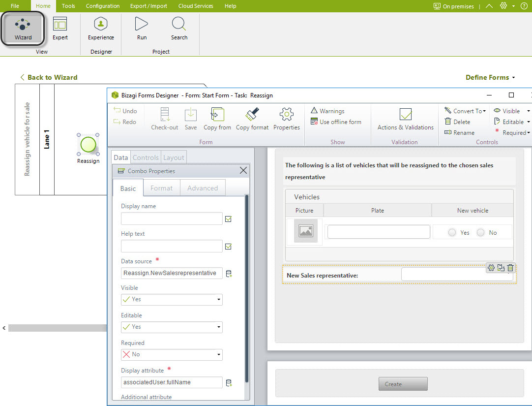Screen dimensions: 532x406
Task: Expand the Visible ribbon dropdown
Action: tap(528, 111)
